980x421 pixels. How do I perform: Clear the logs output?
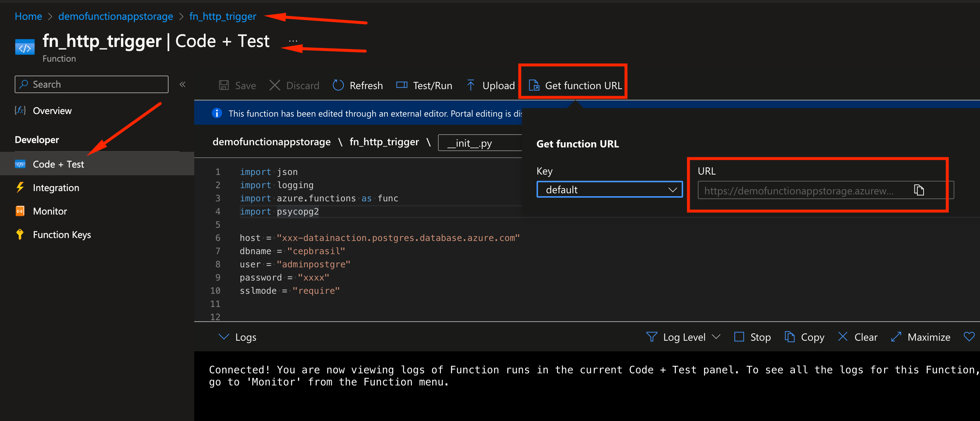point(858,337)
